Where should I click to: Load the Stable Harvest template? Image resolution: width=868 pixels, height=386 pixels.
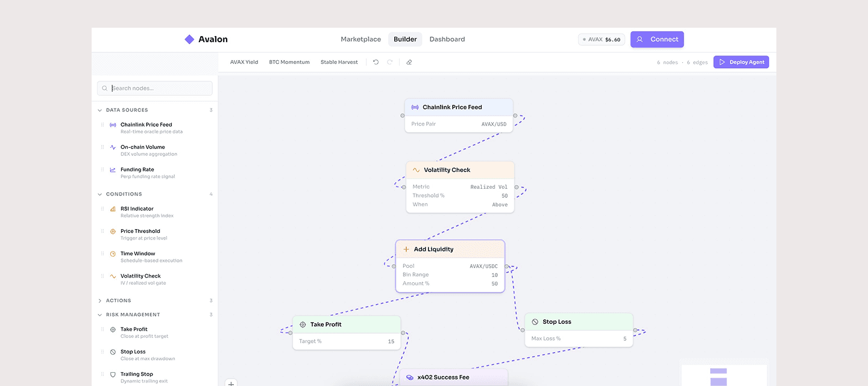[x=339, y=62]
